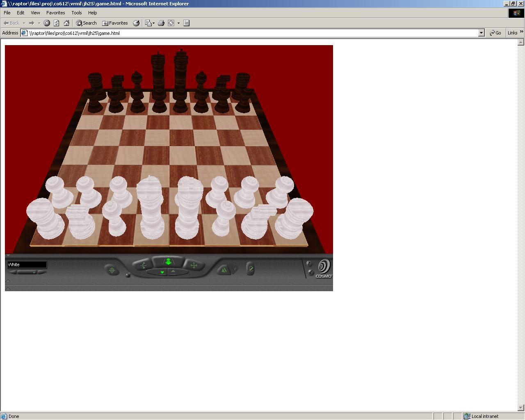Open Cosmo Player help question mark

[309, 263]
